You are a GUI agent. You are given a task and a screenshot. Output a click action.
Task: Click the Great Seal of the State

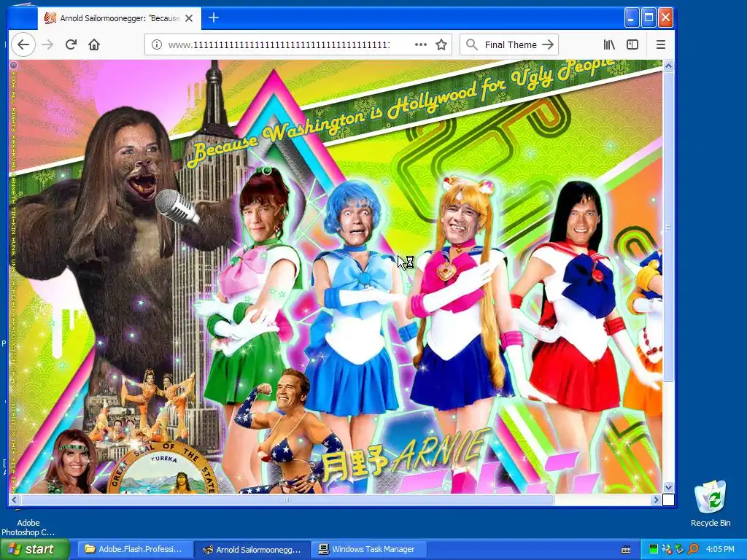click(x=162, y=469)
